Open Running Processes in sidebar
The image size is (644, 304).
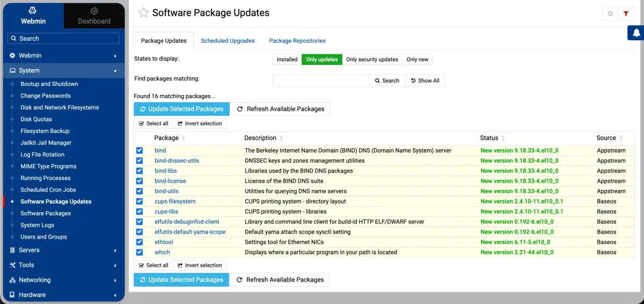click(x=45, y=178)
